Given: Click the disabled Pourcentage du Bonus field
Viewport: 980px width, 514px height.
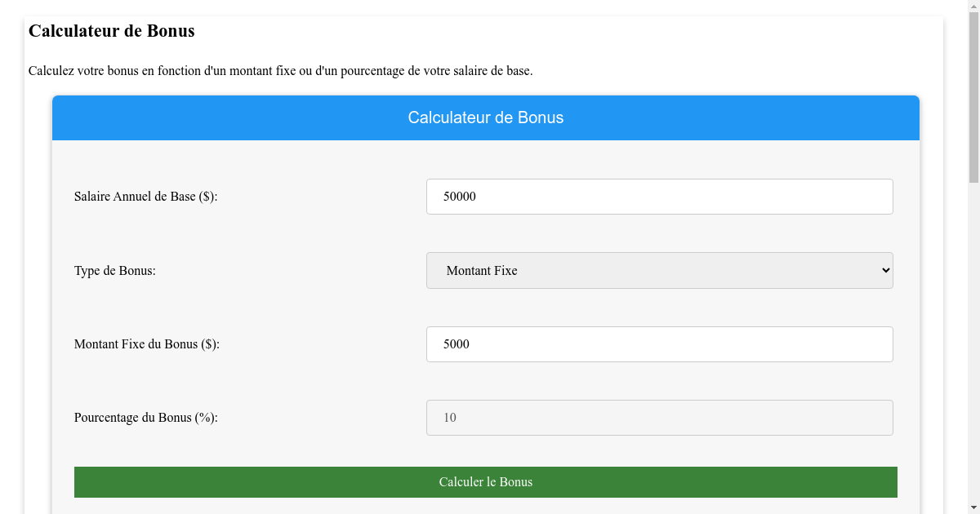Looking at the screenshot, I should click(x=658, y=417).
